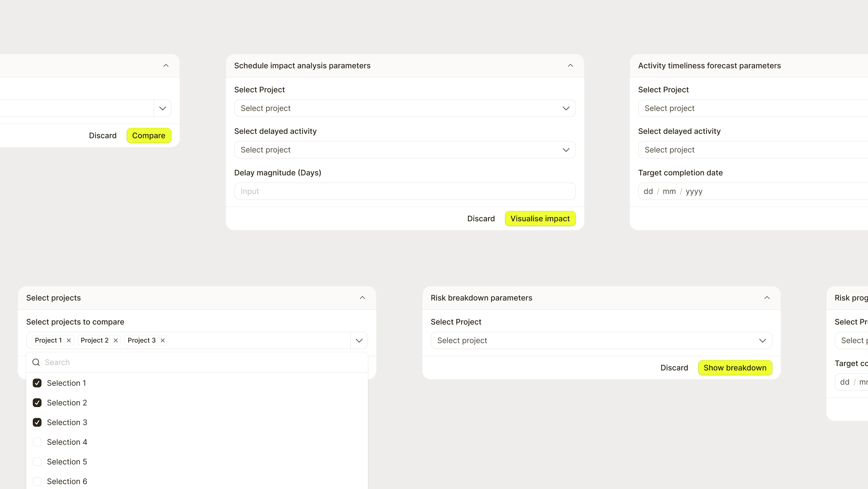Click the Show breakdown button
Image resolution: width=868 pixels, height=489 pixels.
click(735, 368)
